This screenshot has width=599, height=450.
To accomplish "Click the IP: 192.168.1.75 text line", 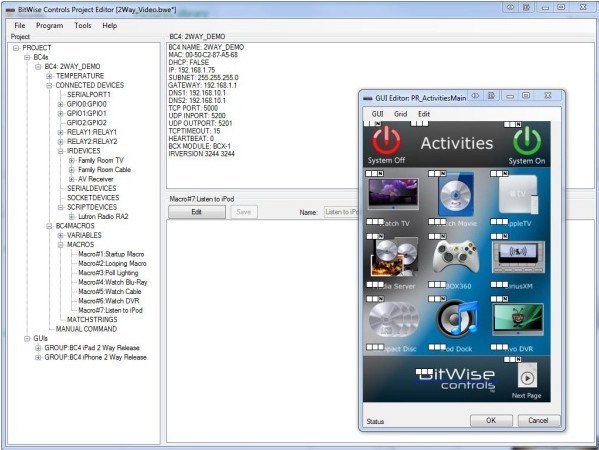I will point(192,70).
